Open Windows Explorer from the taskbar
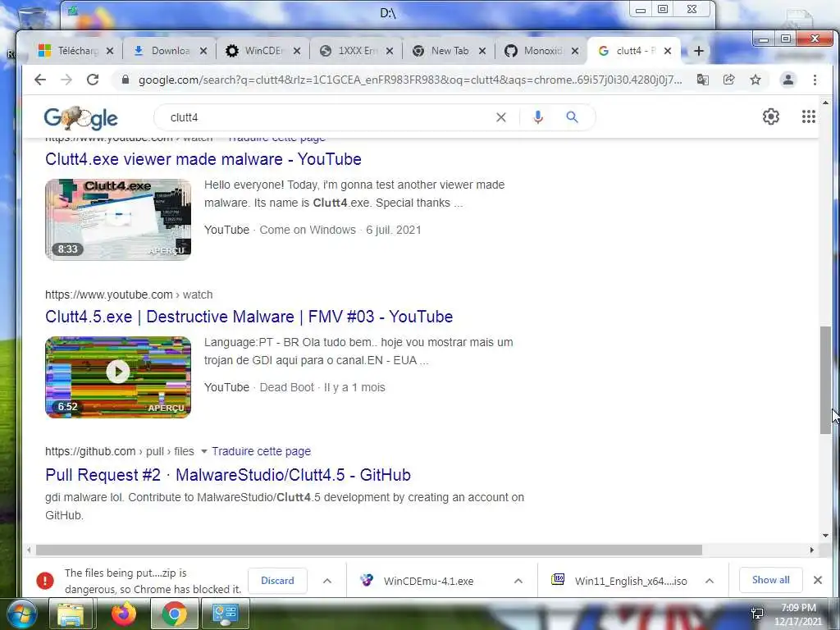This screenshot has height=630, width=840. coord(71,614)
